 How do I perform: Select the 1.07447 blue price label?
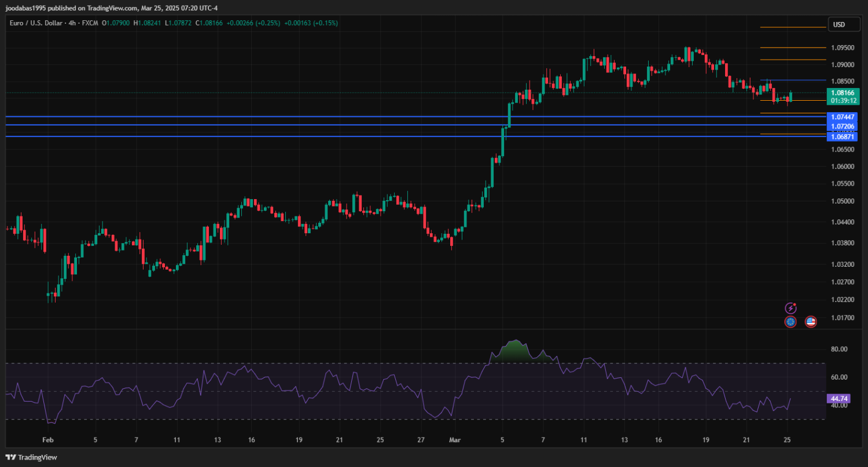[843, 117]
